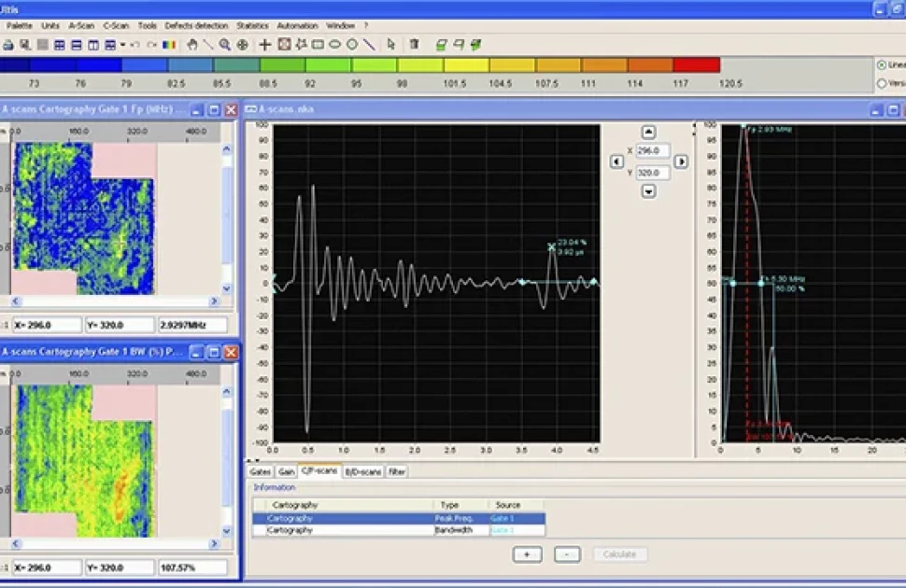Switch to the B/D-scans tab

coord(362,472)
